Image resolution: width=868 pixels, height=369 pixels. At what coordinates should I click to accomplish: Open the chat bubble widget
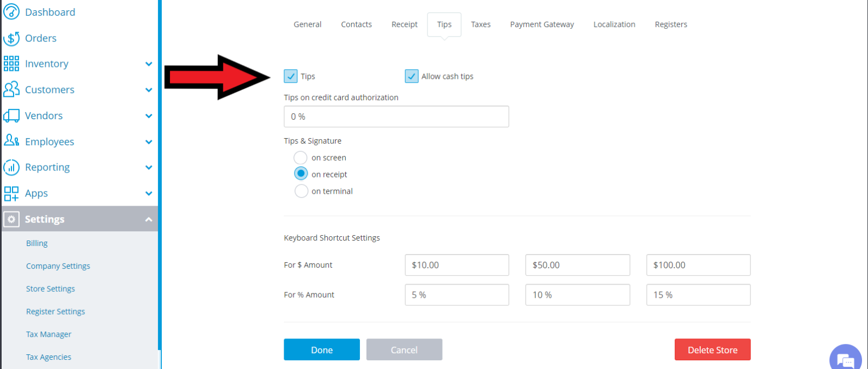(846, 358)
